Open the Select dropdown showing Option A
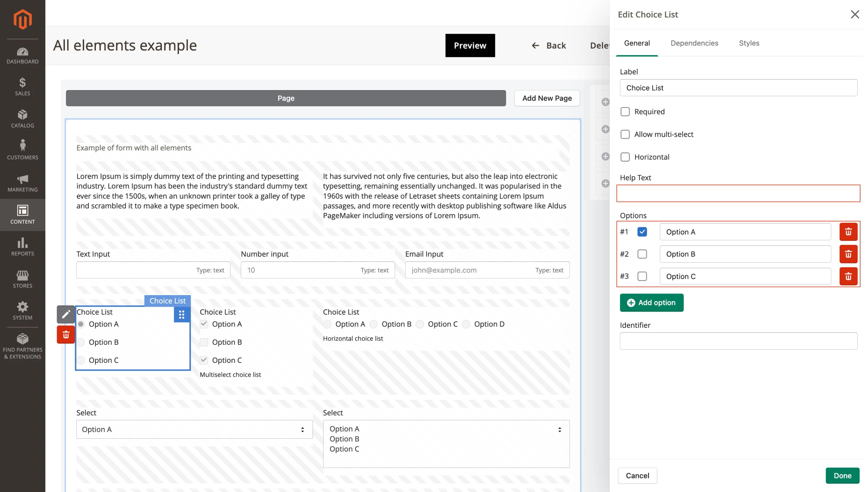The image size is (868, 492). (x=194, y=429)
